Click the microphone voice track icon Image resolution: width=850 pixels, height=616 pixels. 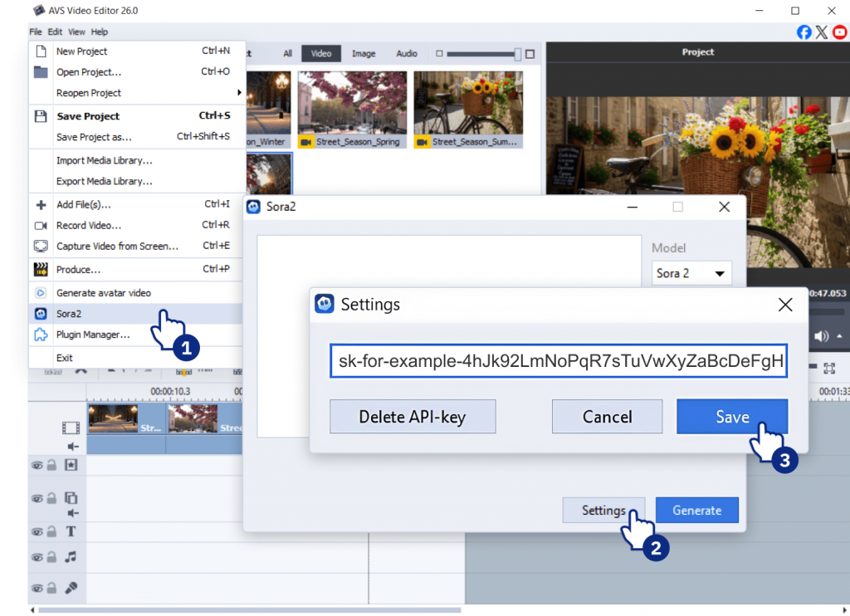[x=71, y=588]
